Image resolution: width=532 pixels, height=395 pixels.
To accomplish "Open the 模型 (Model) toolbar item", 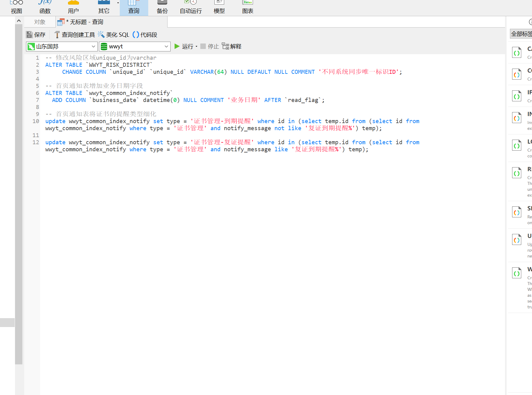I will 219,8.
